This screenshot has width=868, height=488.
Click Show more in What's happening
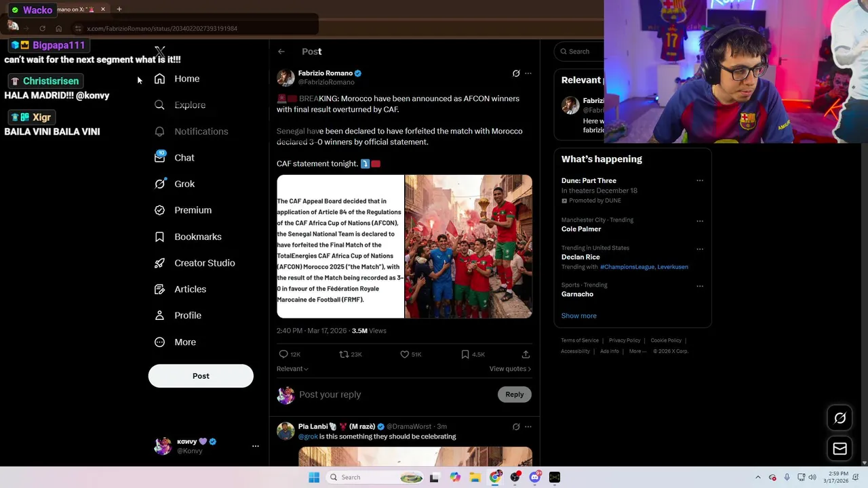click(x=578, y=316)
